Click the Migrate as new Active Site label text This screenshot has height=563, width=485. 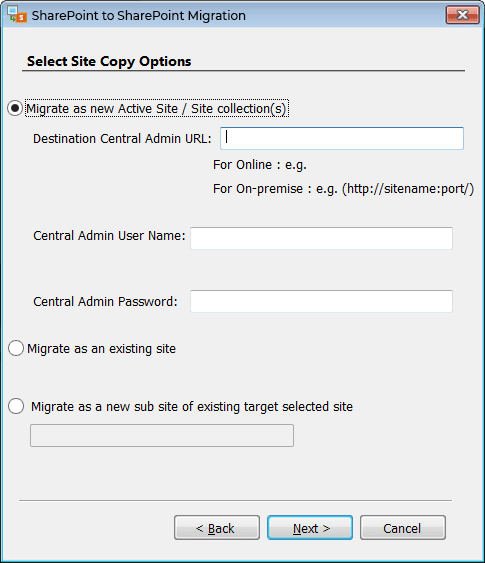[x=156, y=108]
